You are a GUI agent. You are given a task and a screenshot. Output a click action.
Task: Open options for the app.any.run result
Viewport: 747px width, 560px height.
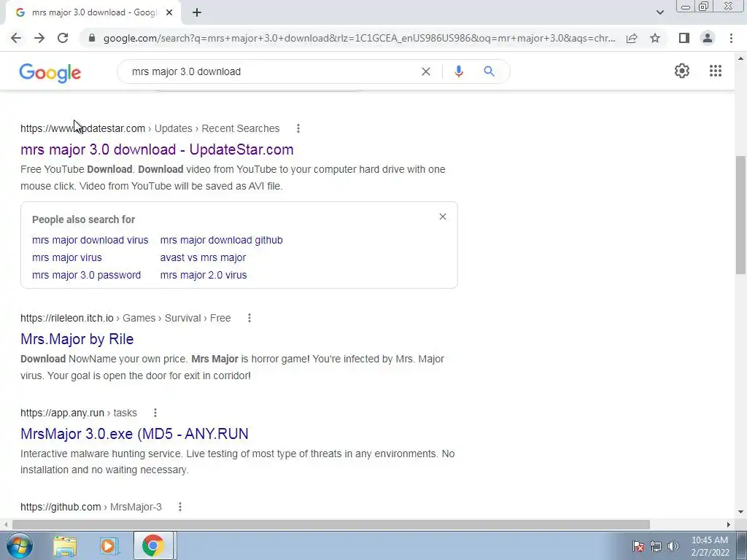(155, 413)
